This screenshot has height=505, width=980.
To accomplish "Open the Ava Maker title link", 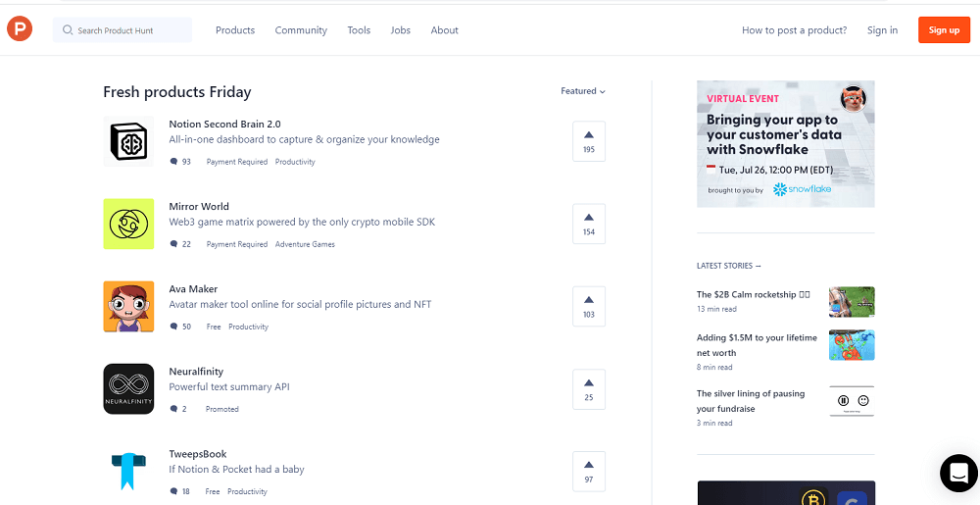I will tap(194, 288).
